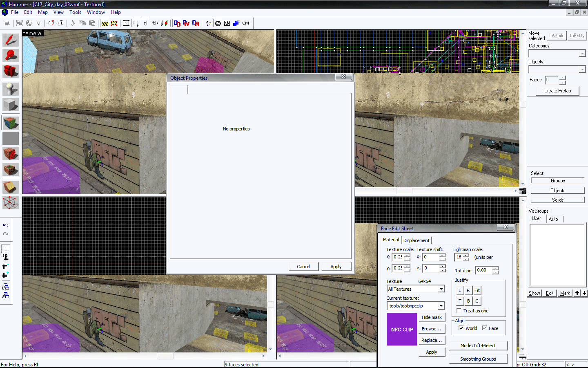Select the Magnify tool
588x368 pixels.
coord(11,55)
